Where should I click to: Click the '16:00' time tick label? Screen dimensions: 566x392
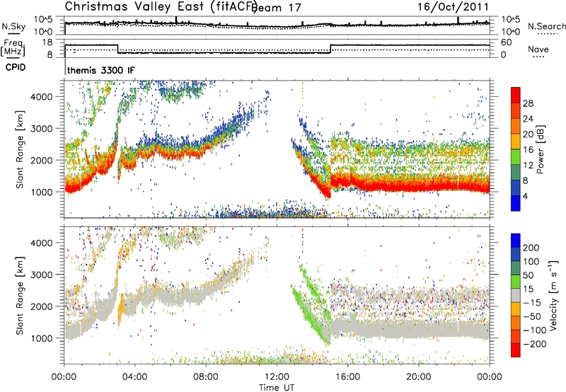point(347,377)
